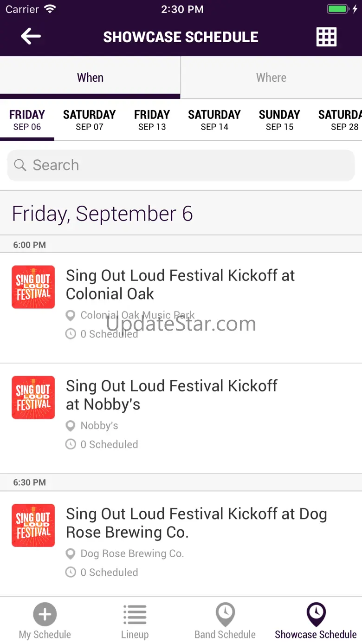This screenshot has height=644, width=362.
Task: Open Sing Out Loud Kickoff at Colonial Oak
Action: pyautogui.click(x=180, y=285)
